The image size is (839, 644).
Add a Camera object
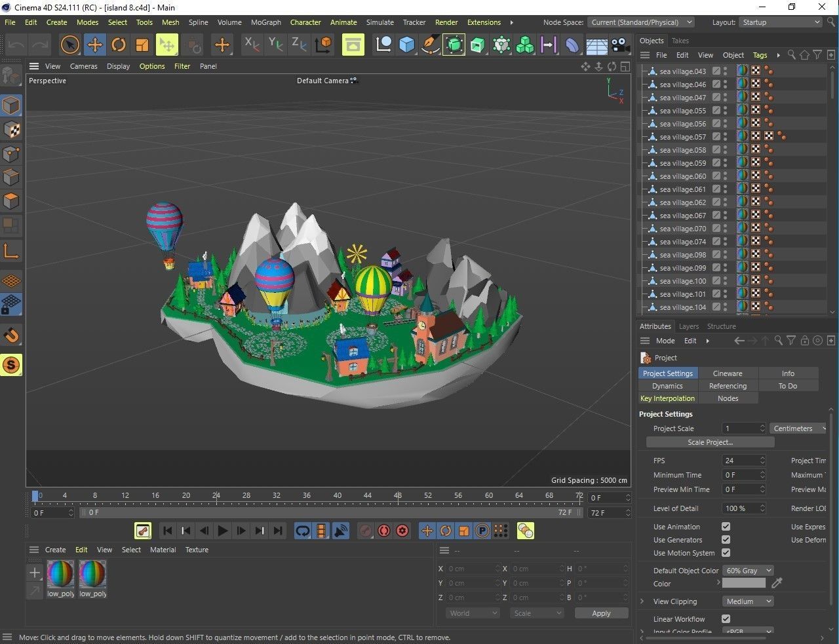click(x=620, y=45)
